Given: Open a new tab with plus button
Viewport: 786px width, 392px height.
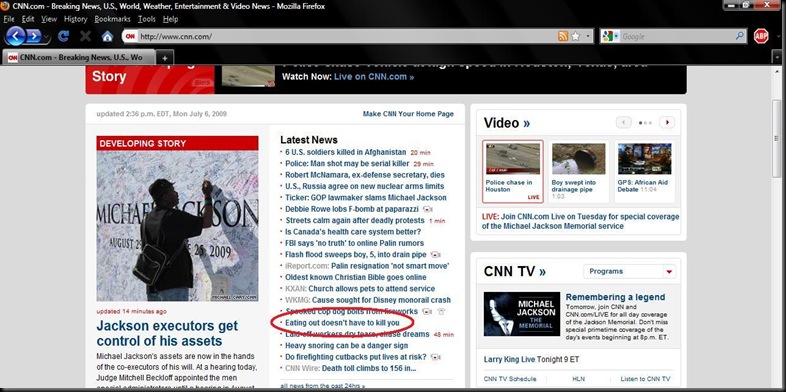Looking at the screenshot, I should coord(164,58).
